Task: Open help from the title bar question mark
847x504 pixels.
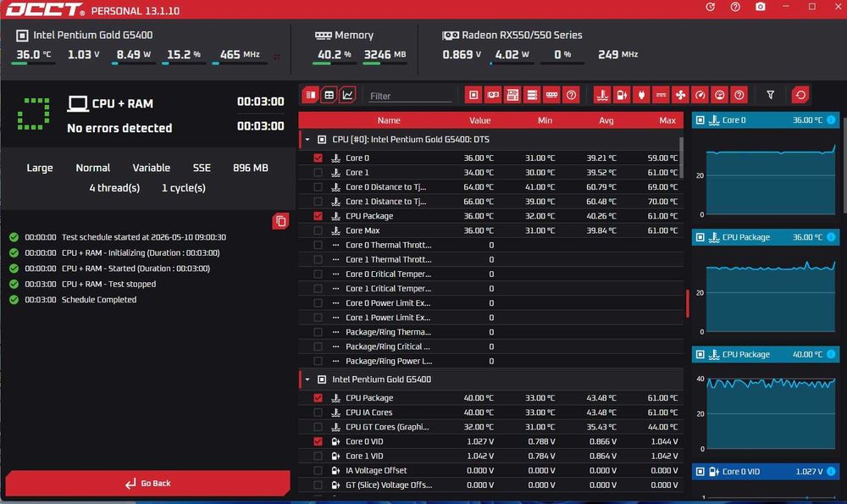Action: [x=735, y=7]
